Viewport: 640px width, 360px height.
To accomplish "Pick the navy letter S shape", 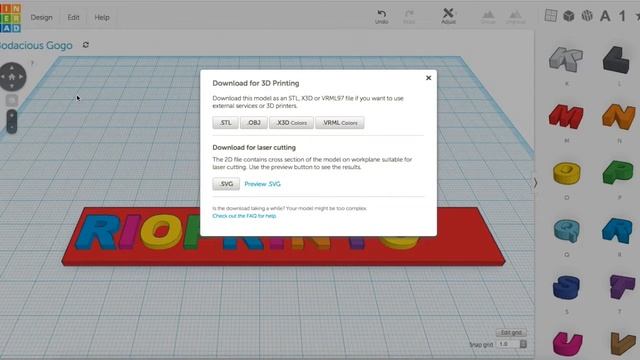I will [567, 287].
